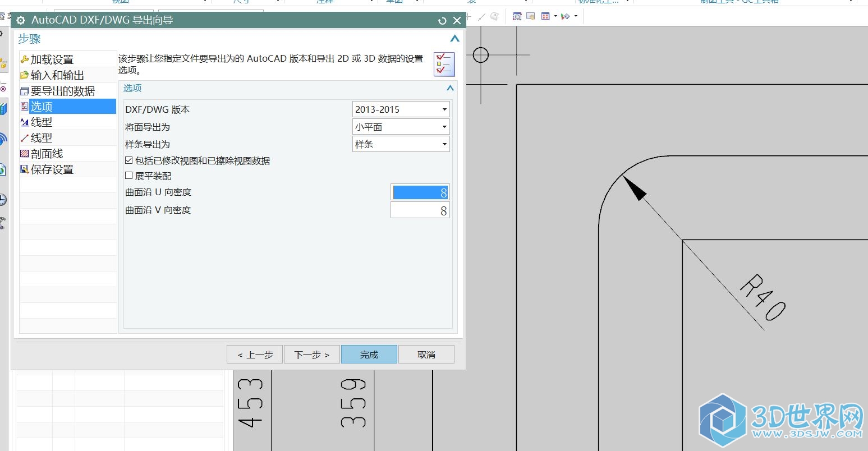Click the fit view icon in top toolbar
868x451 pixels.
click(x=545, y=16)
